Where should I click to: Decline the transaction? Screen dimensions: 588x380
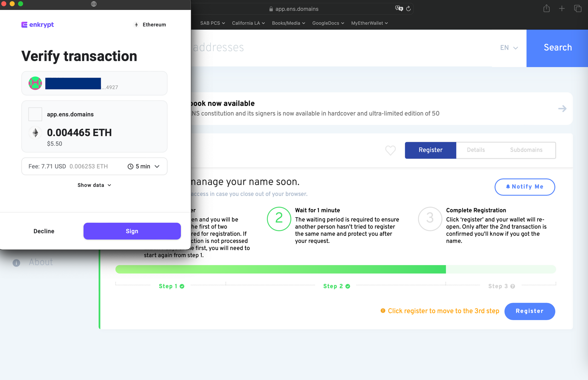click(44, 231)
